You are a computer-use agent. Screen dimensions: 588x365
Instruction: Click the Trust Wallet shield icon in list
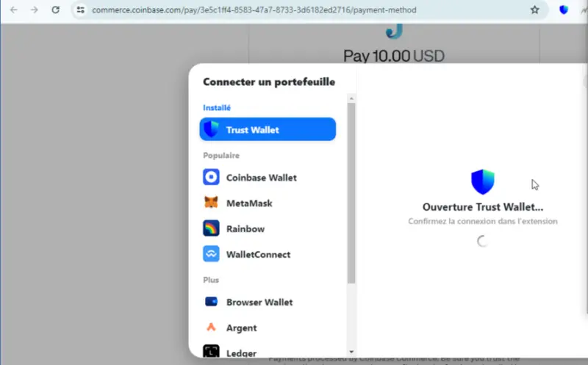coord(211,129)
